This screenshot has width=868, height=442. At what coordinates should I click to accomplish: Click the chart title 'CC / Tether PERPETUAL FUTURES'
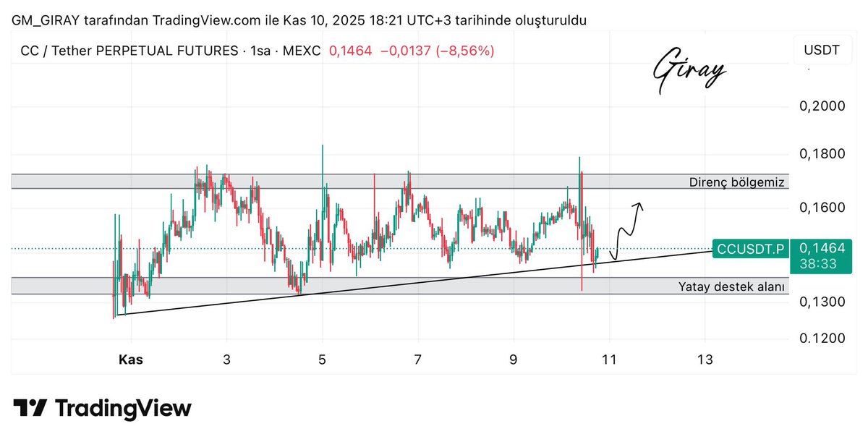point(129,51)
